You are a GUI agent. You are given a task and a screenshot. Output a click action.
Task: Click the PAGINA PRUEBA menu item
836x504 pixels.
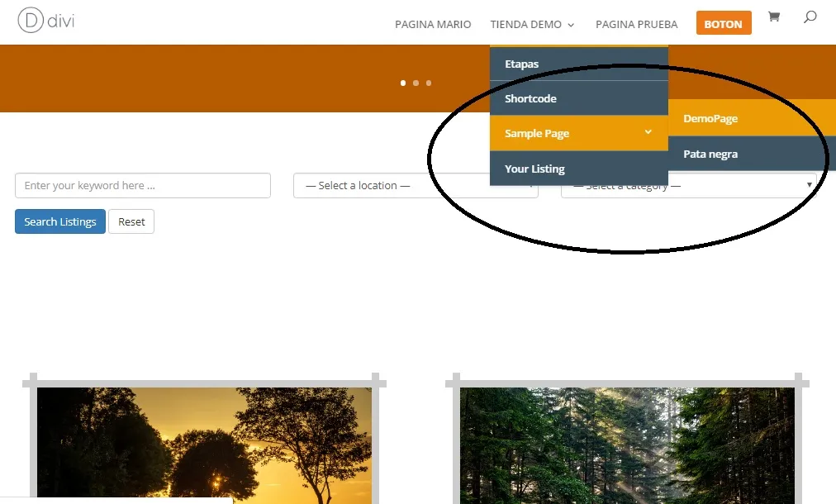[636, 24]
